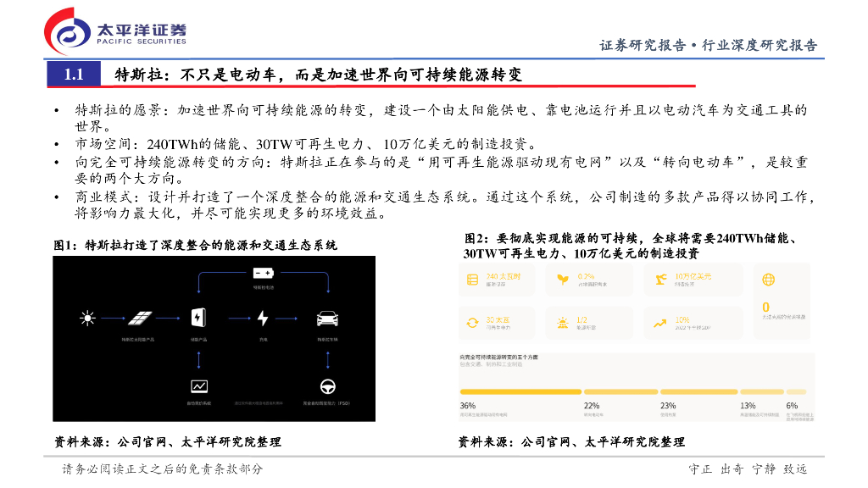Click the '36%' percentage label

(x=468, y=406)
